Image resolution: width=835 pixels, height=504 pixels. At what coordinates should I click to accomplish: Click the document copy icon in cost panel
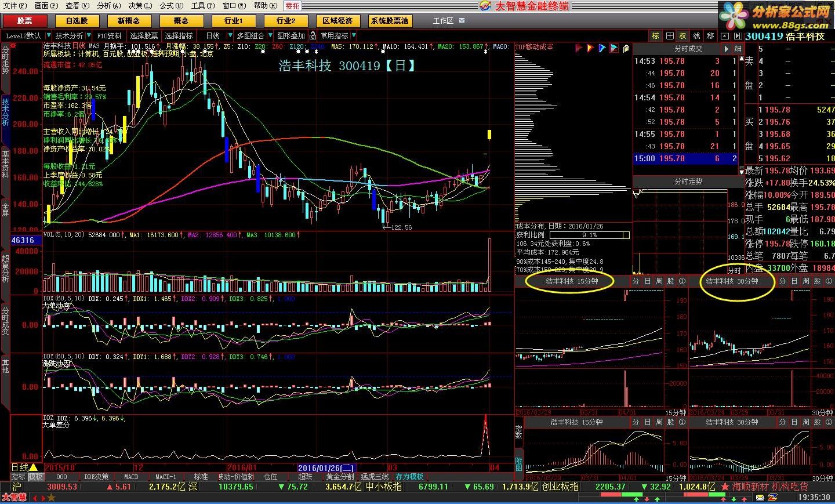pyautogui.click(x=625, y=48)
